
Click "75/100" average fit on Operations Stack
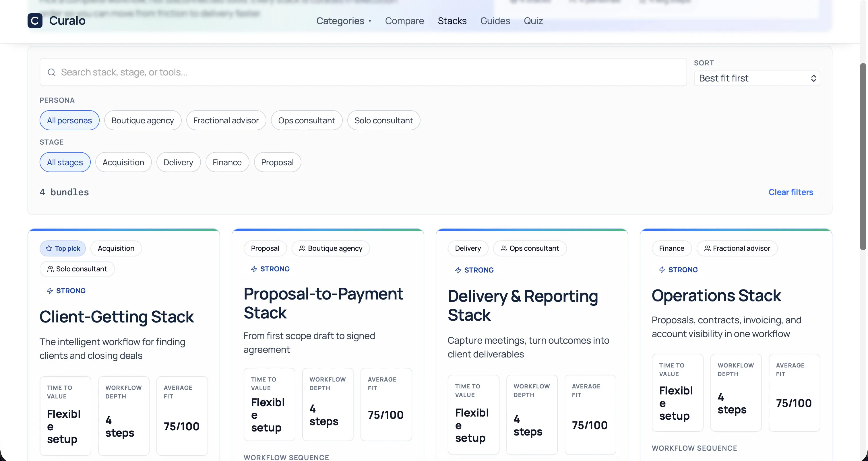pos(794,403)
